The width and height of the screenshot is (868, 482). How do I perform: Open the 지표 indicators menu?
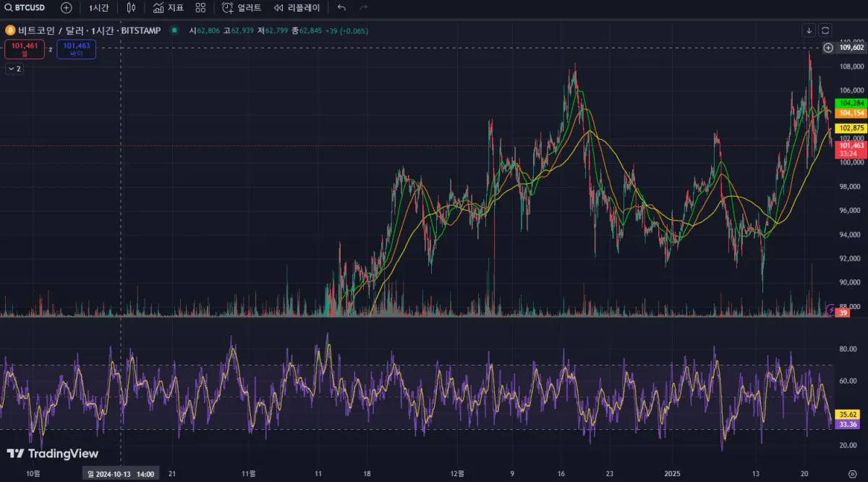pyautogui.click(x=168, y=7)
